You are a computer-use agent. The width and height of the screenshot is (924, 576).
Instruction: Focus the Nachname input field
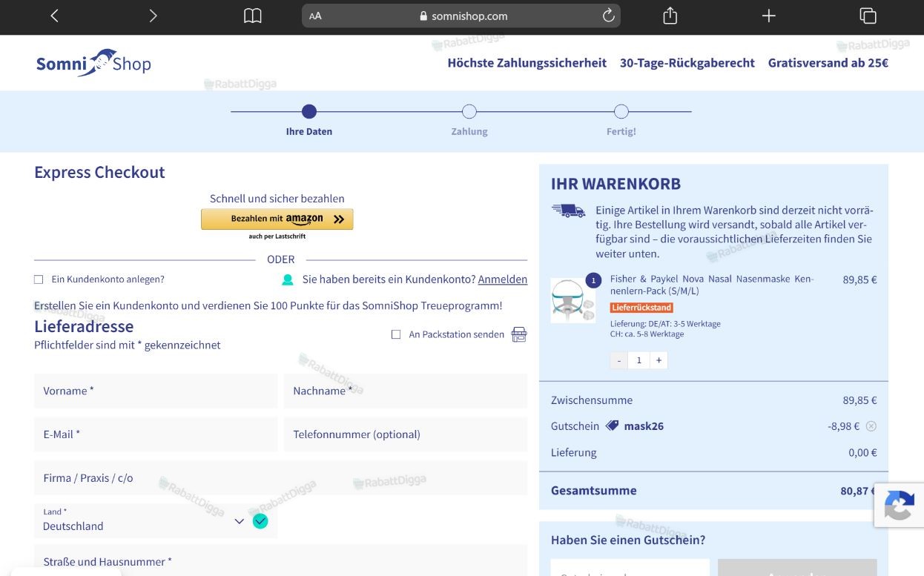pyautogui.click(x=406, y=391)
